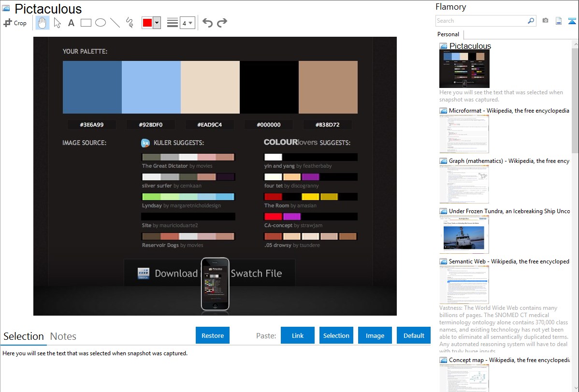Click the 'Concept map - Wikipedia' title

(509, 360)
